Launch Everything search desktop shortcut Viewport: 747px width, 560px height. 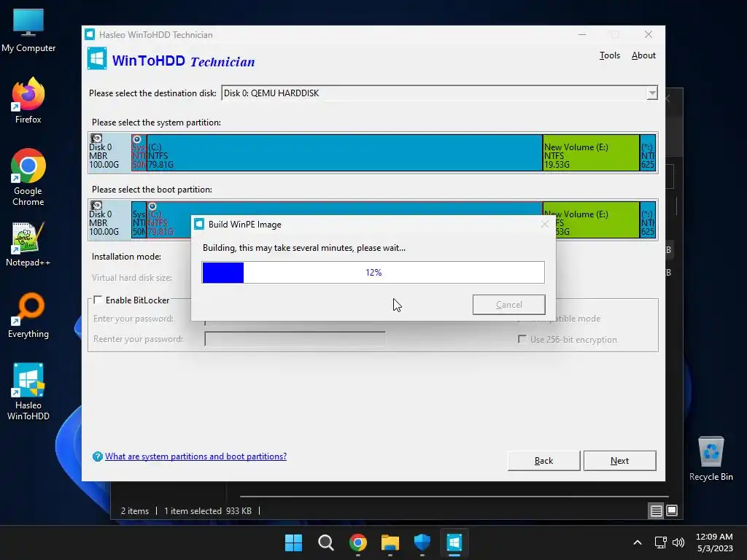pyautogui.click(x=28, y=315)
